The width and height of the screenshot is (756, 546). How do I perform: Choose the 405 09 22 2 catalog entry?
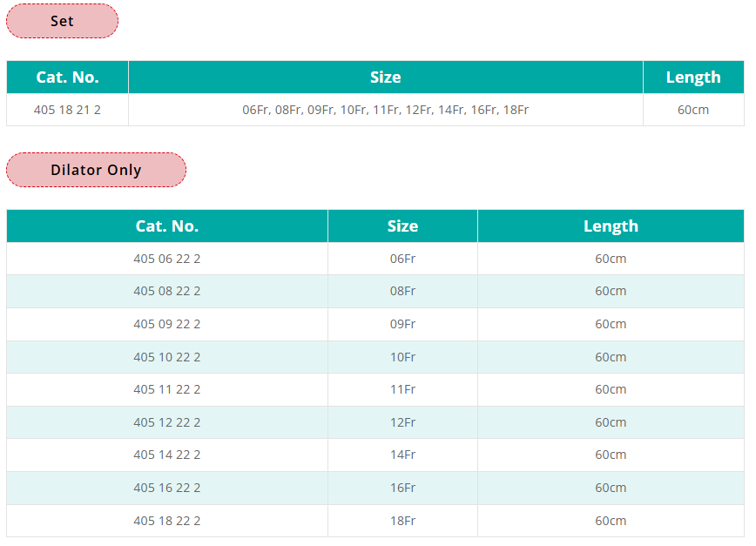pyautogui.click(x=166, y=324)
